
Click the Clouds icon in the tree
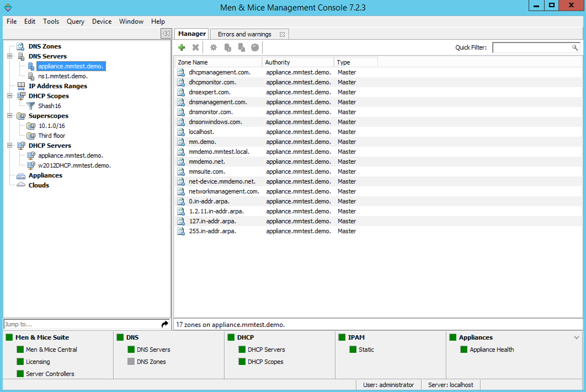pyautogui.click(x=20, y=185)
